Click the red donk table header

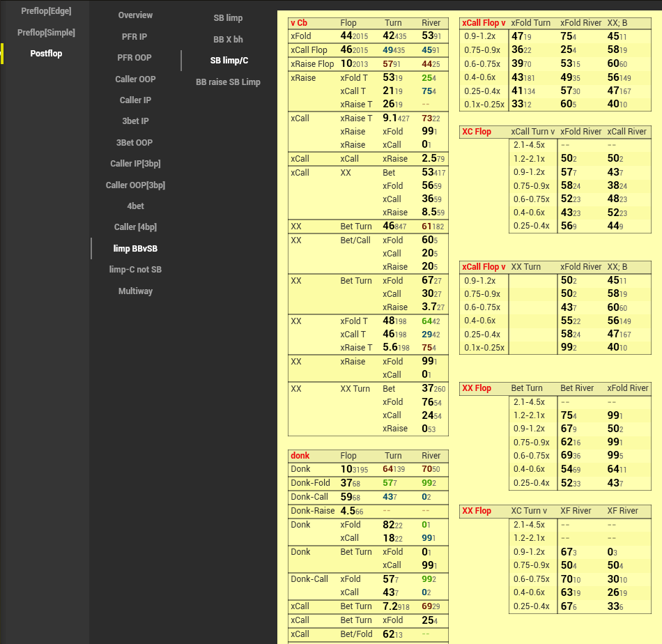(x=300, y=456)
